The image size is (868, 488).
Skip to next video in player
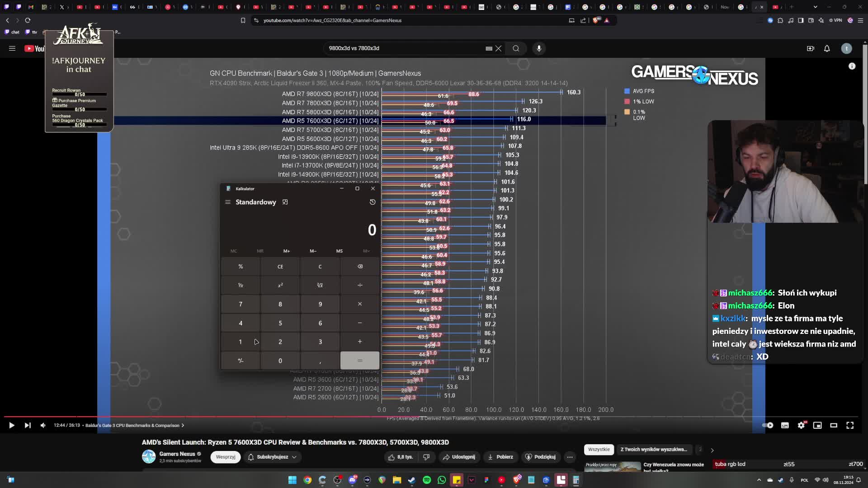pos(28,425)
